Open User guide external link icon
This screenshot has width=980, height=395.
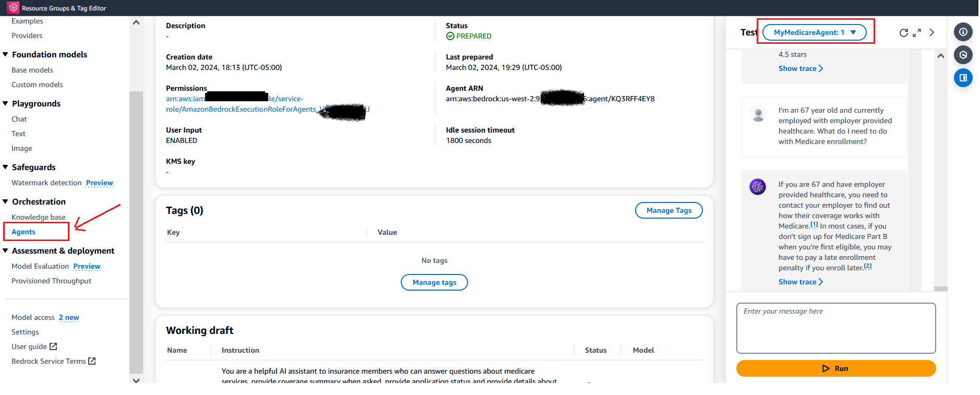pyautogui.click(x=53, y=346)
